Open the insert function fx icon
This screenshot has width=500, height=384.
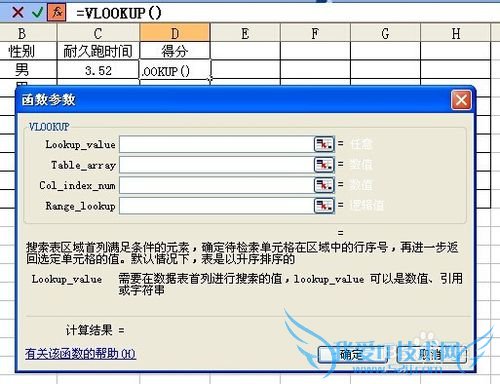[57, 13]
